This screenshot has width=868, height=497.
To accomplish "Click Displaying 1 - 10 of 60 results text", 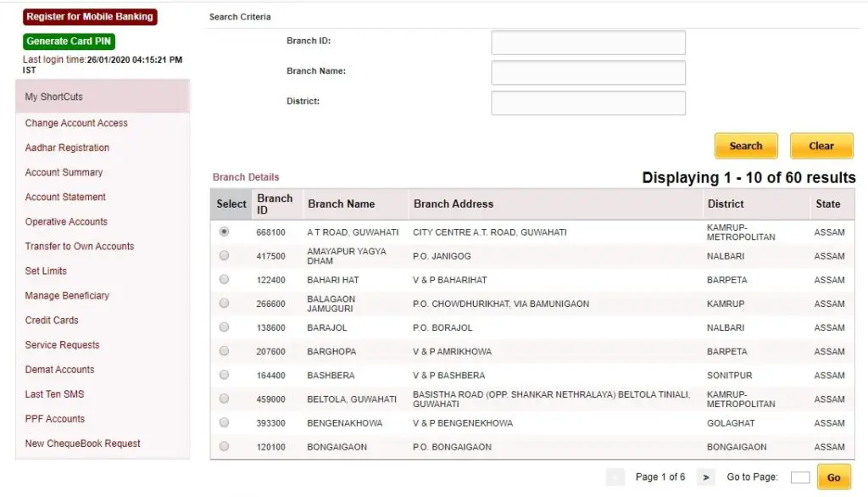I will [748, 178].
